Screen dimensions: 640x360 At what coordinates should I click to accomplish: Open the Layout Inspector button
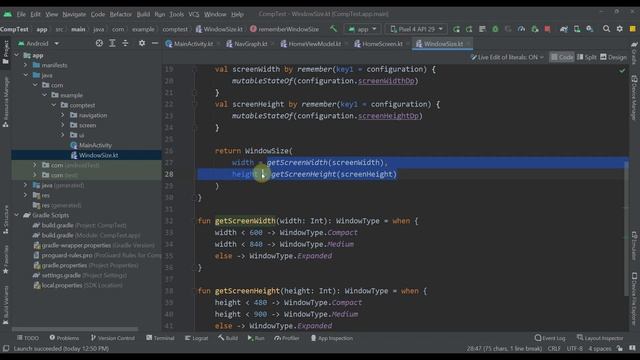(600, 338)
